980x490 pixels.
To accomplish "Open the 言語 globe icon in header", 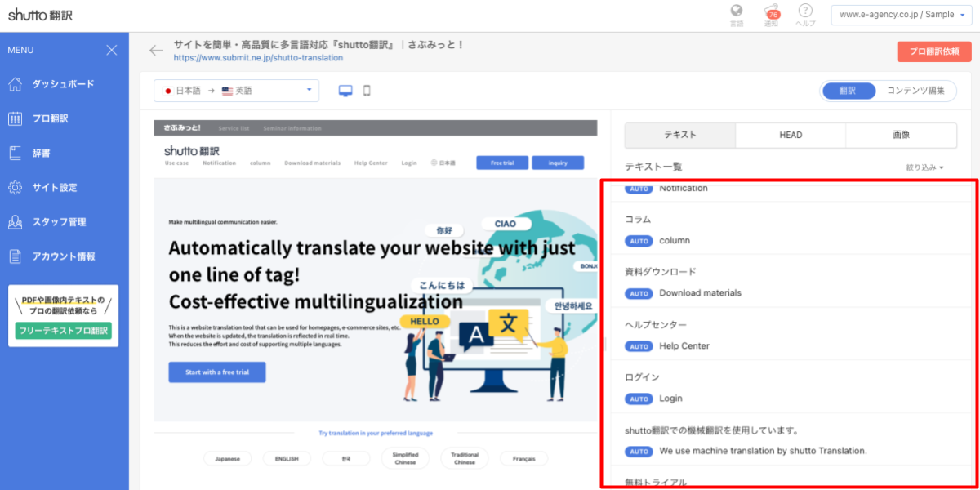I will point(737,15).
